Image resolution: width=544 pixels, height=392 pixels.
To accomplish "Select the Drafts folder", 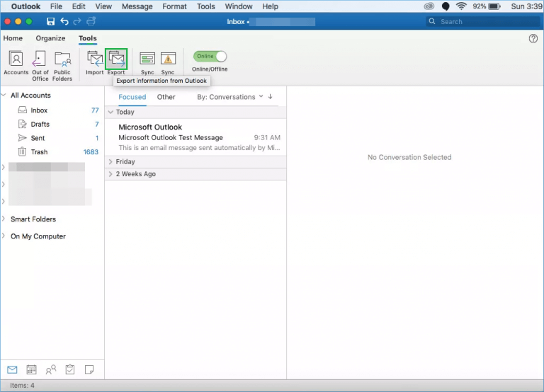I will [52, 124].
